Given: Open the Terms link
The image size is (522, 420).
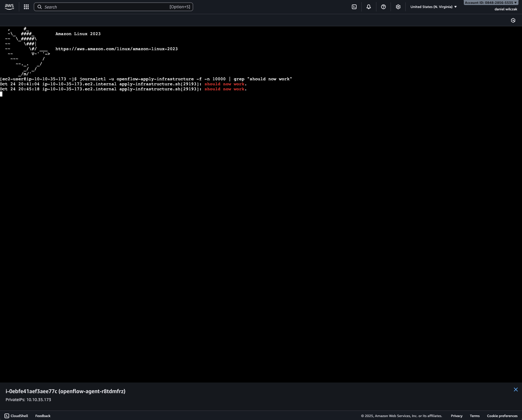Looking at the screenshot, I should click(475, 416).
